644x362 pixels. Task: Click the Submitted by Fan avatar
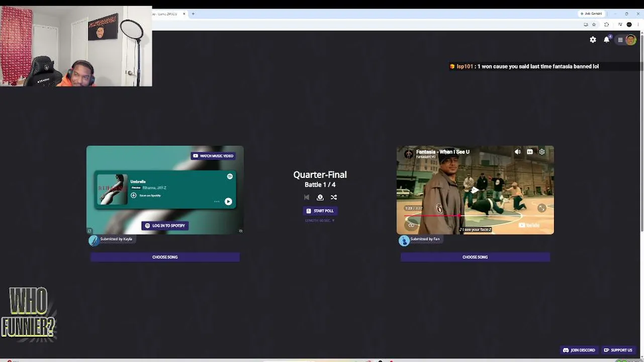point(404,240)
